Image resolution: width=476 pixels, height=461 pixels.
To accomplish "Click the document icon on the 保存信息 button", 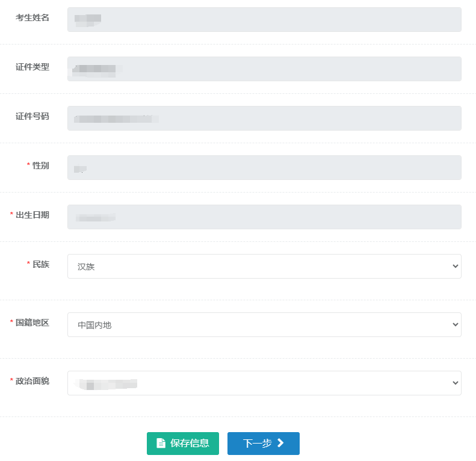I will pos(161,444).
